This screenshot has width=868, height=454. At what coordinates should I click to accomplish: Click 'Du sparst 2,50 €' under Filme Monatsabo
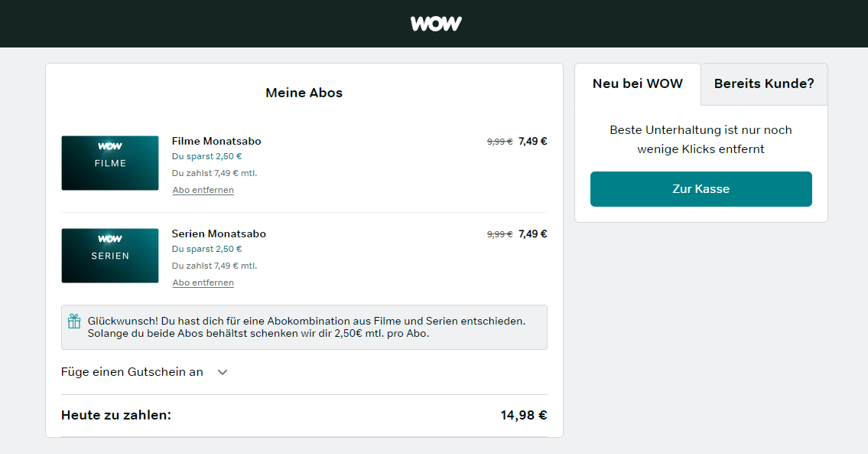click(207, 156)
